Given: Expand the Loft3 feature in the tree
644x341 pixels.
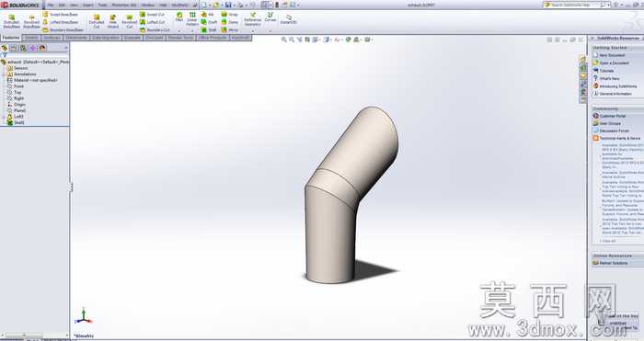Looking at the screenshot, I should 4,117.
